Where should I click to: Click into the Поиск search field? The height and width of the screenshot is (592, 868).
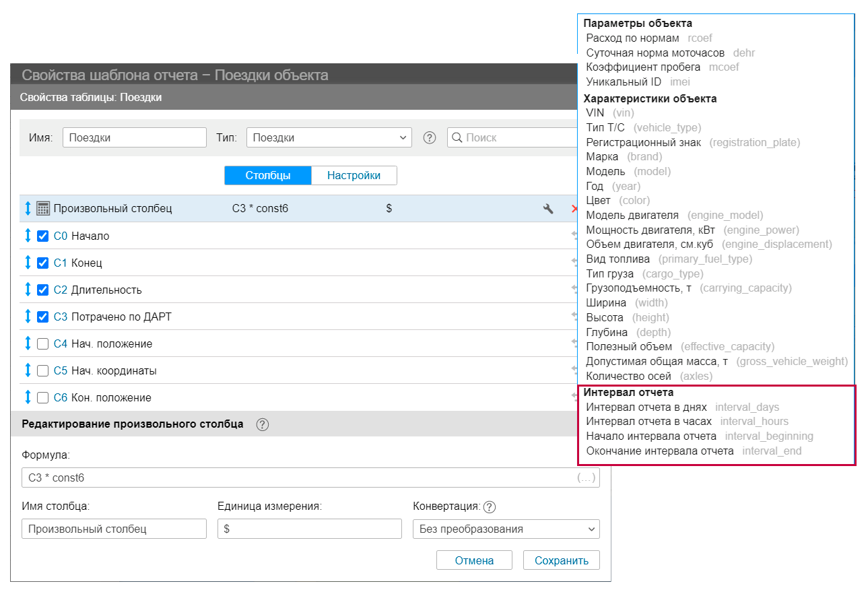pos(512,137)
